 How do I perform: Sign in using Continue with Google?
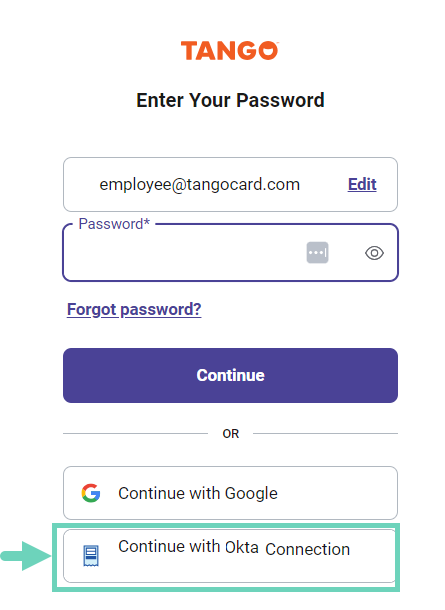(230, 493)
